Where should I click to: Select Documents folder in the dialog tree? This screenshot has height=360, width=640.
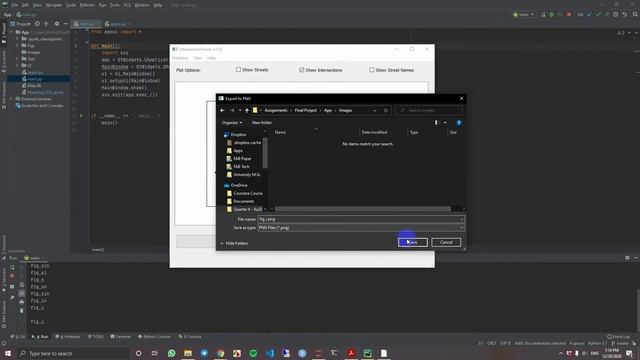[x=244, y=201]
